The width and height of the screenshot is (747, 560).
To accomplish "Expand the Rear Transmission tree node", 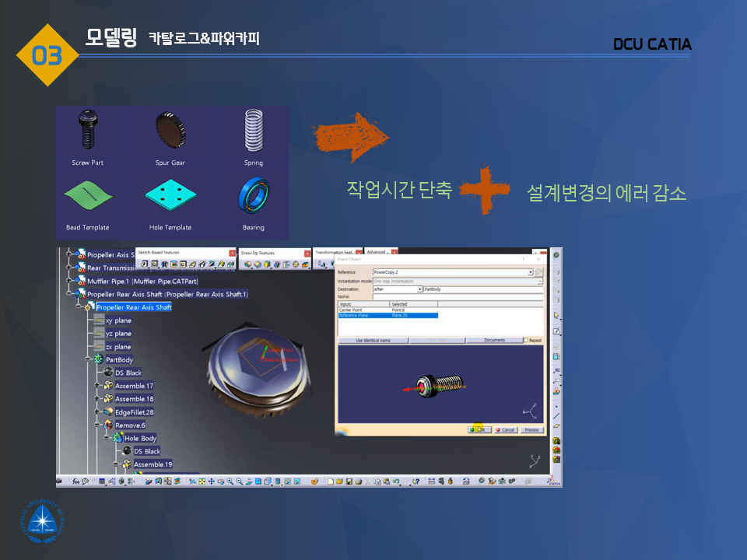I will (x=69, y=268).
